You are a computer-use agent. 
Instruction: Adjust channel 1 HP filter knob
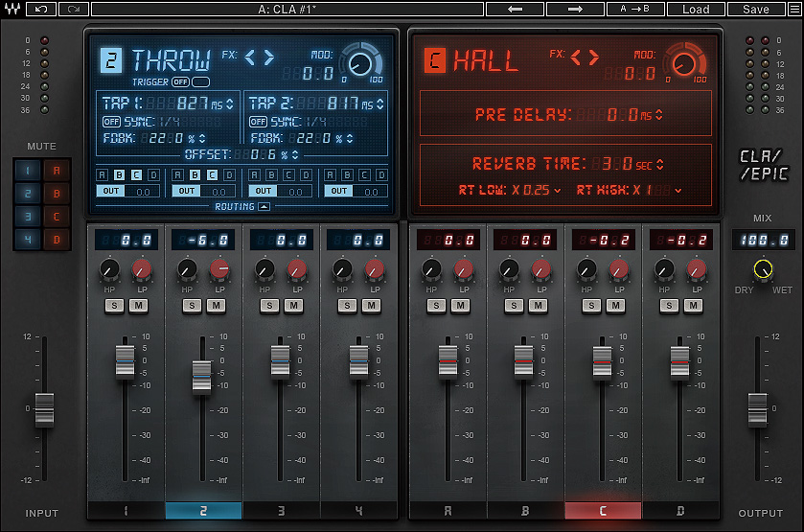point(109,269)
